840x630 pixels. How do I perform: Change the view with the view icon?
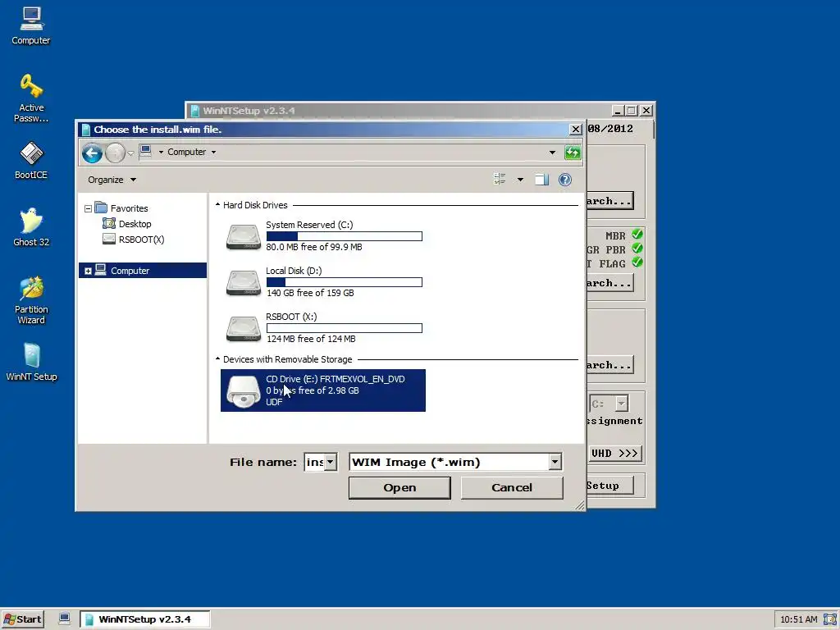point(500,180)
